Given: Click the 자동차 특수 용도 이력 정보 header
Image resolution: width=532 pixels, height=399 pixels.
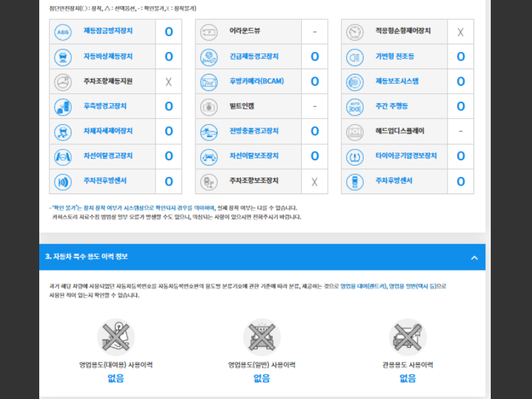Looking at the screenshot, I should pyautogui.click(x=86, y=257).
